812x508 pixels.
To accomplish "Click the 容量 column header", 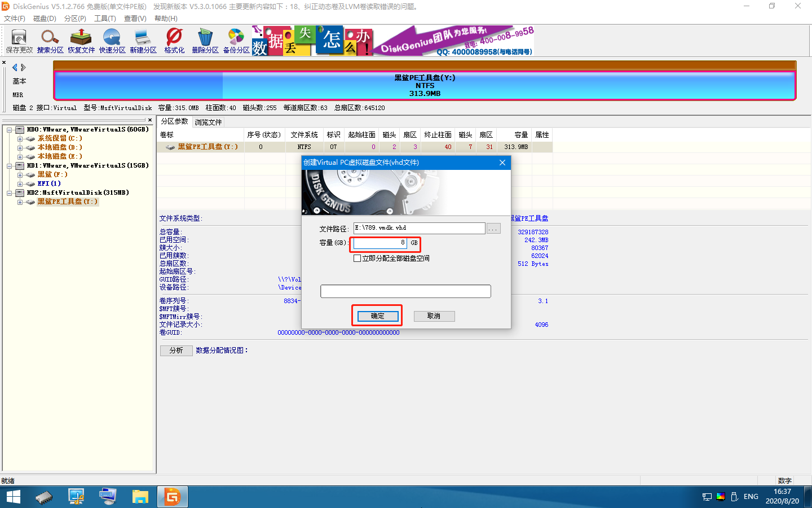I will [514, 135].
